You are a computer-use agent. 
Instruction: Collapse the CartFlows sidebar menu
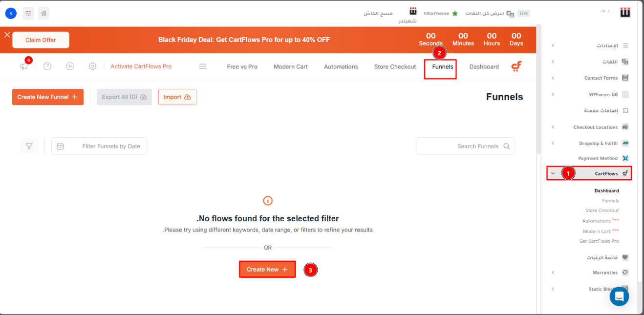[x=553, y=173]
